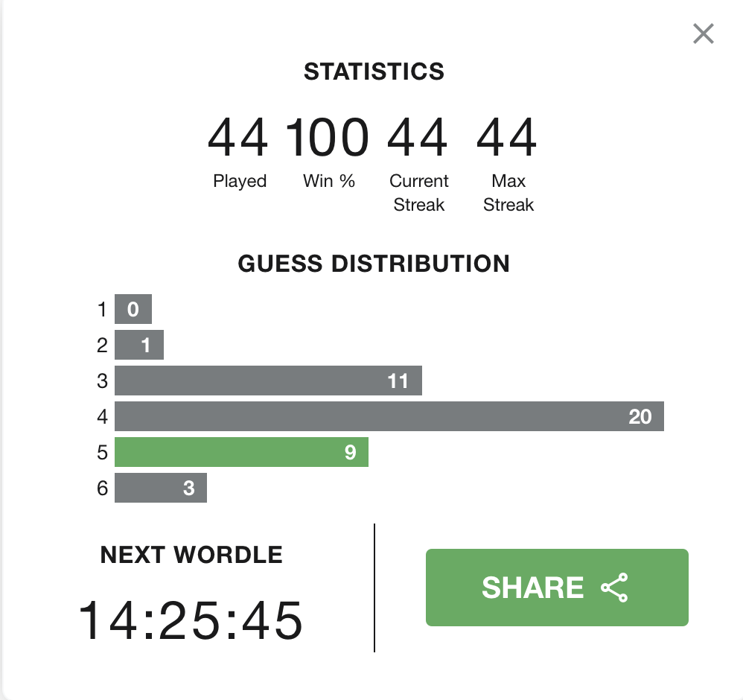Click the 6-guess bar showing 3

(161, 488)
